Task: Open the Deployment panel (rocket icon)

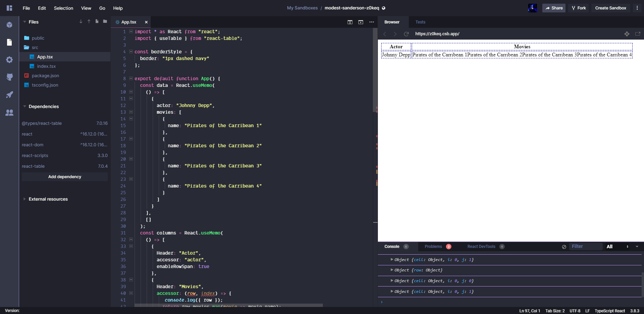Action: tap(9, 95)
